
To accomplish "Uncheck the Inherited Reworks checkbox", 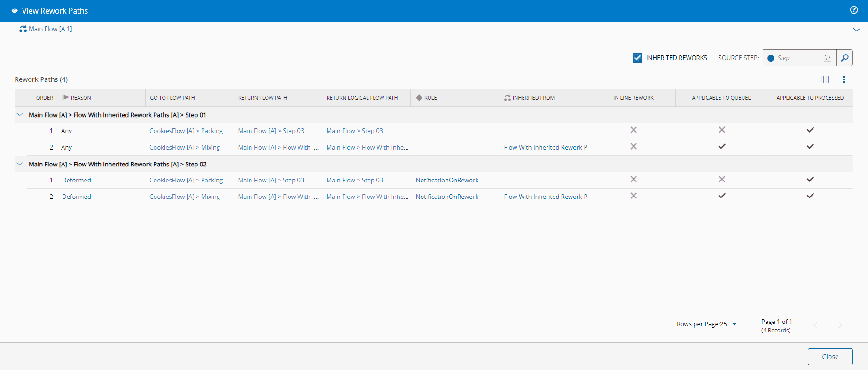I will (638, 58).
